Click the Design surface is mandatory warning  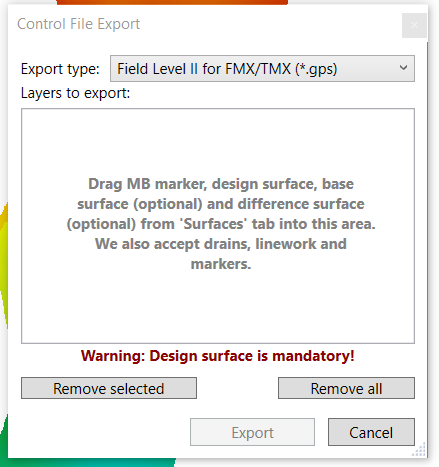(218, 356)
